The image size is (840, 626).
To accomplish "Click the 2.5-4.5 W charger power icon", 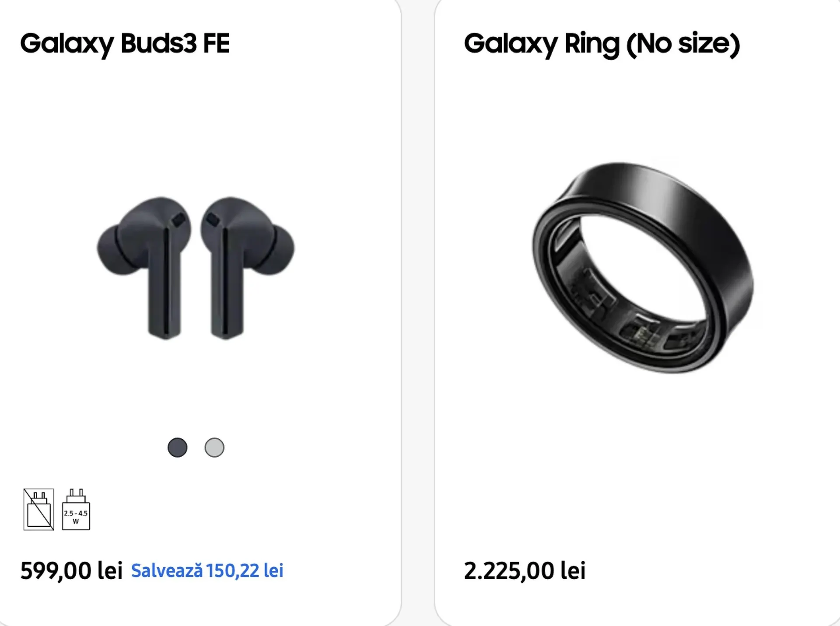I will click(x=76, y=510).
